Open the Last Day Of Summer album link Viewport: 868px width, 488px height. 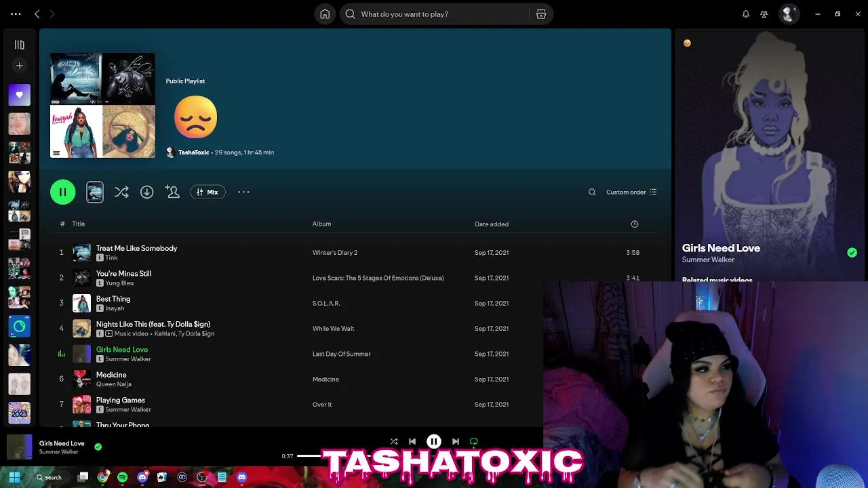[x=341, y=354]
